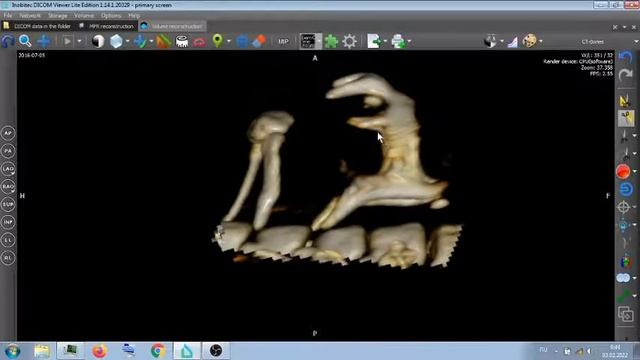Set the INF view orientation
Viewport: 640px width, 360px height.
point(8,222)
